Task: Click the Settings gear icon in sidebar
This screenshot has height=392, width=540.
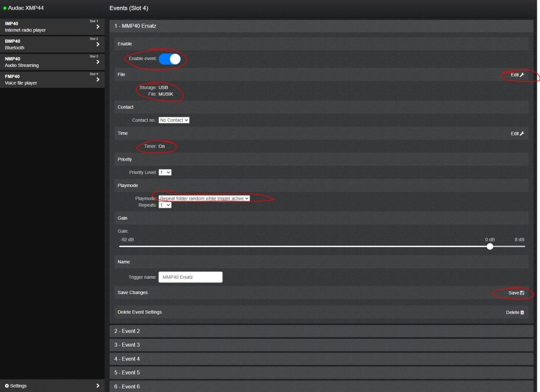Action: pos(7,386)
